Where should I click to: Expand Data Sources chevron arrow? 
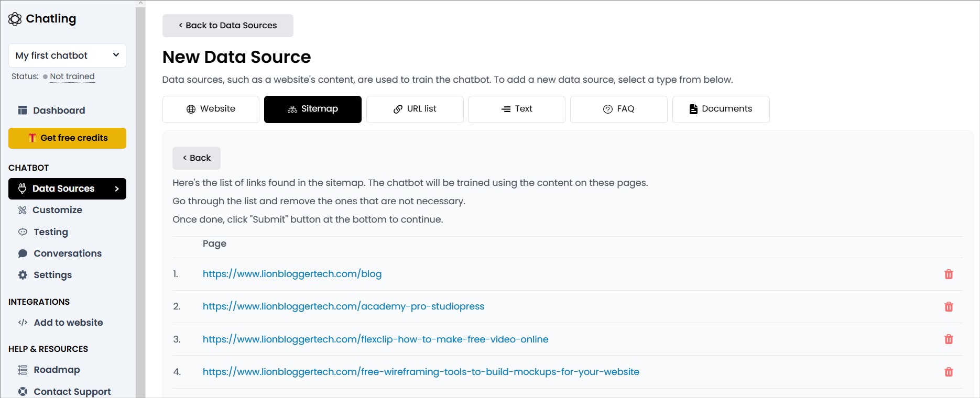[117, 189]
